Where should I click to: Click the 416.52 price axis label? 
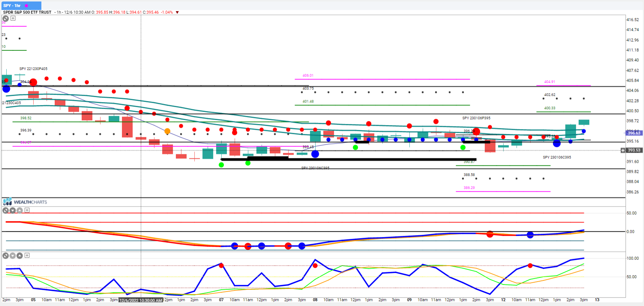(633, 20)
